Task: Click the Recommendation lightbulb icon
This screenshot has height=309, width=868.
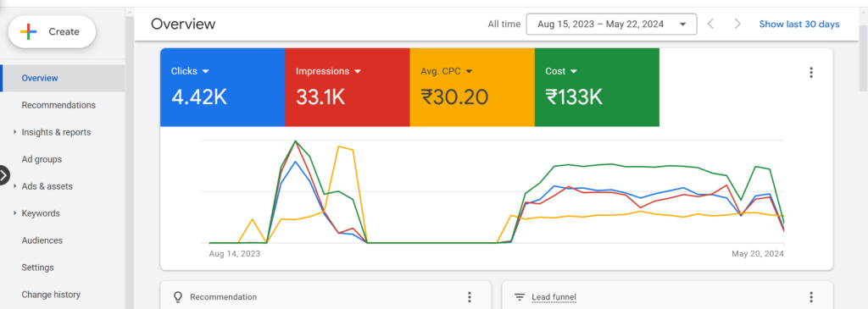Action: tap(178, 297)
